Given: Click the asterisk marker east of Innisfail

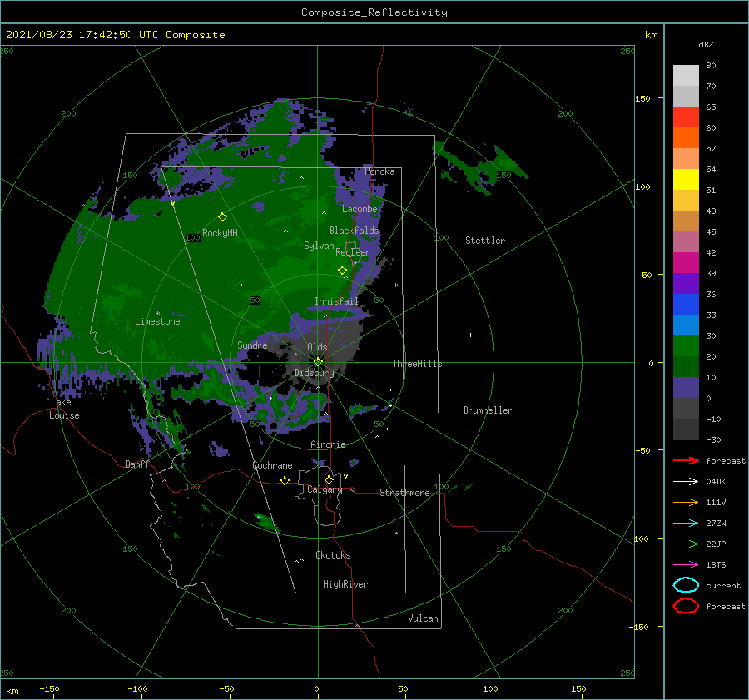Looking at the screenshot, I should click(395, 285).
